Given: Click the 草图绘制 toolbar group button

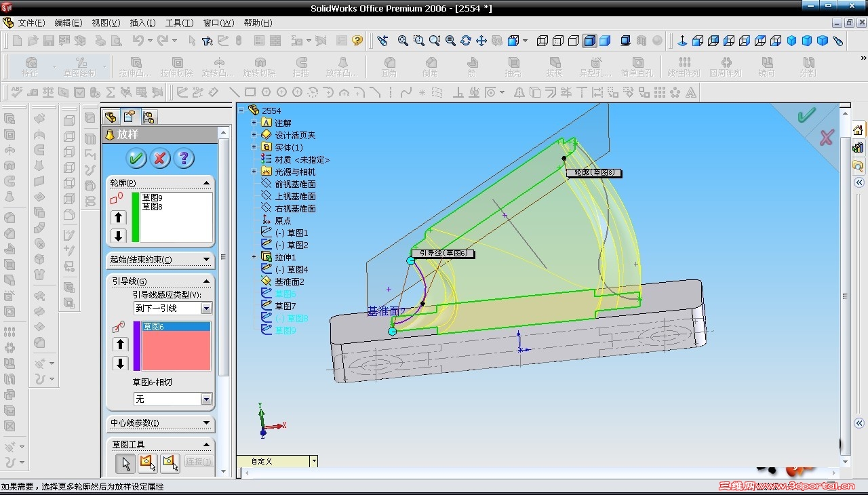Looking at the screenshot, I should [x=80, y=66].
